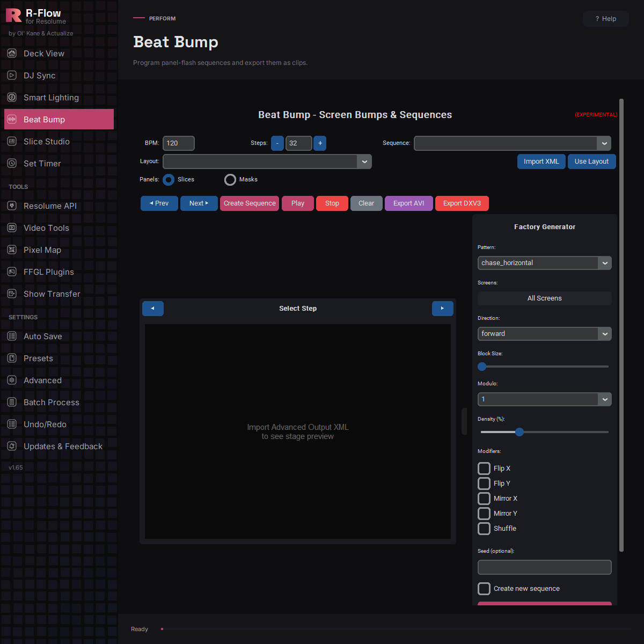Enable the Flip Y modifier
Image resolution: width=644 pixels, height=644 pixels.
(x=484, y=484)
